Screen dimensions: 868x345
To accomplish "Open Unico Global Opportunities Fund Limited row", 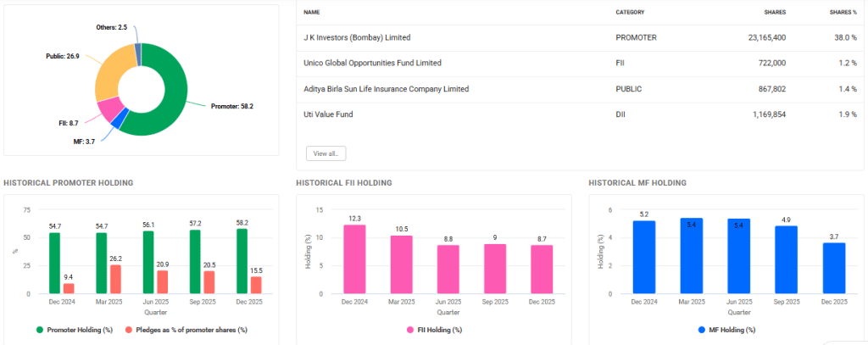I will pos(372,63).
